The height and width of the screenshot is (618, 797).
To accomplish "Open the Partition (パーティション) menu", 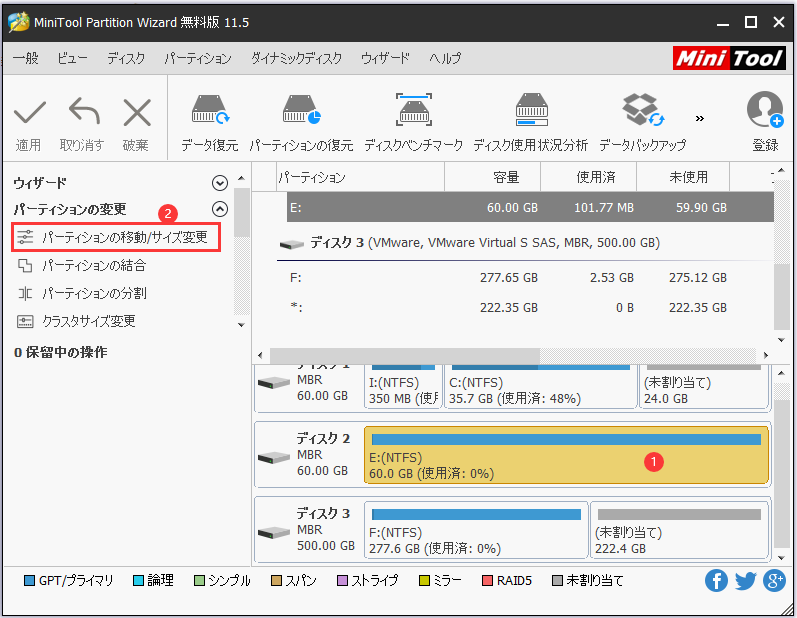I will (198, 58).
